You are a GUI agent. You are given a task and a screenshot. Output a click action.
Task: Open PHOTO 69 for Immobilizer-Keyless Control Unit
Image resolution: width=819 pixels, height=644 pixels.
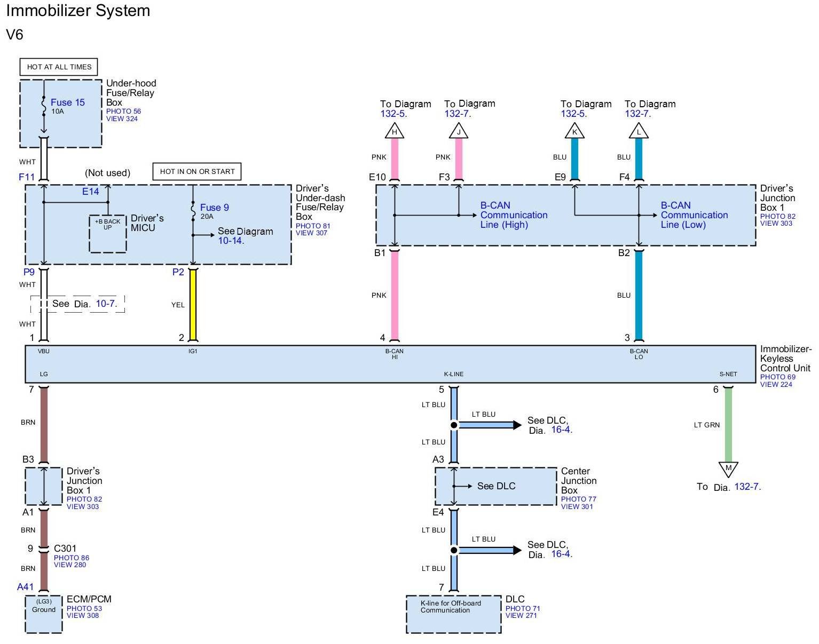point(777,377)
